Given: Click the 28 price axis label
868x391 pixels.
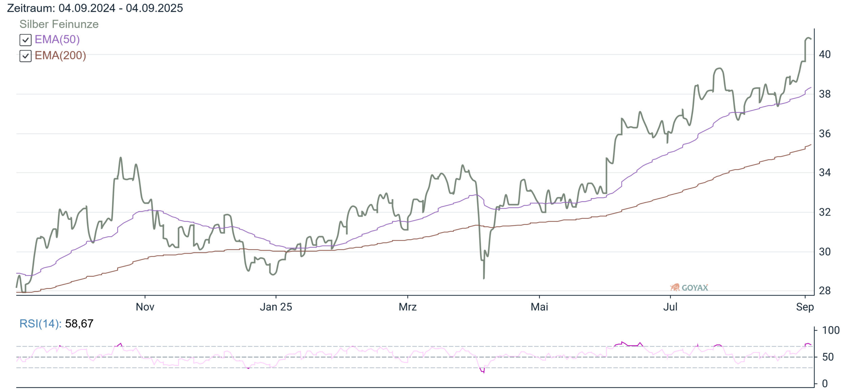Looking at the screenshot, I should pyautogui.click(x=825, y=291).
